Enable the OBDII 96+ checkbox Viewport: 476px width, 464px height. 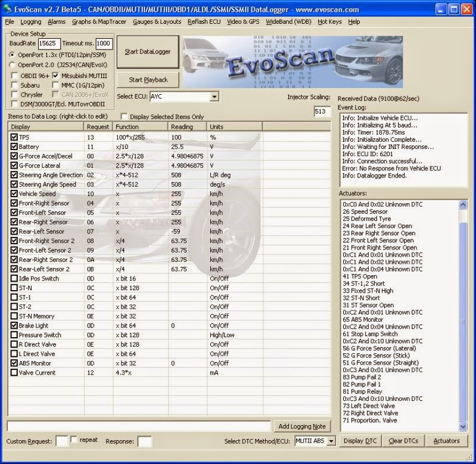tap(14, 76)
